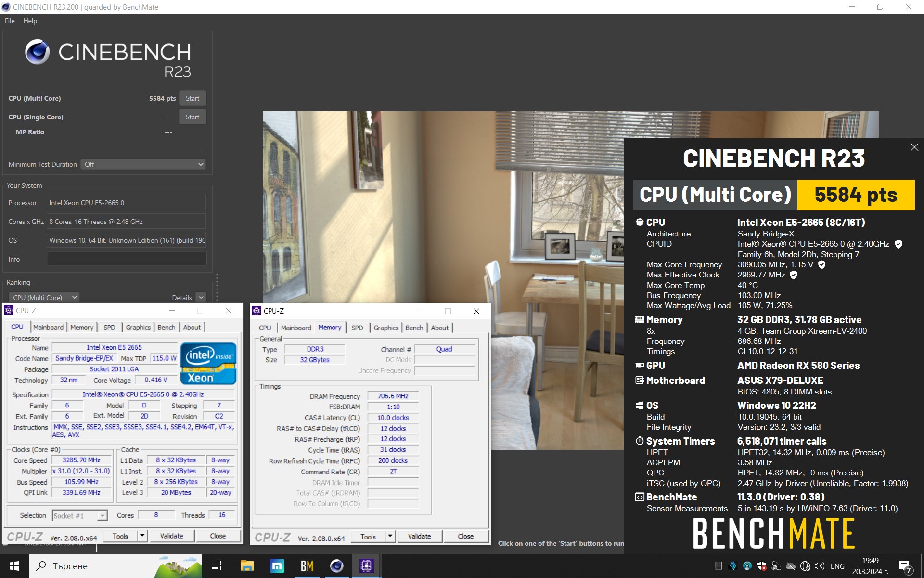
Task: Switch to BenchMate via BM taskbar icon
Action: click(x=307, y=566)
